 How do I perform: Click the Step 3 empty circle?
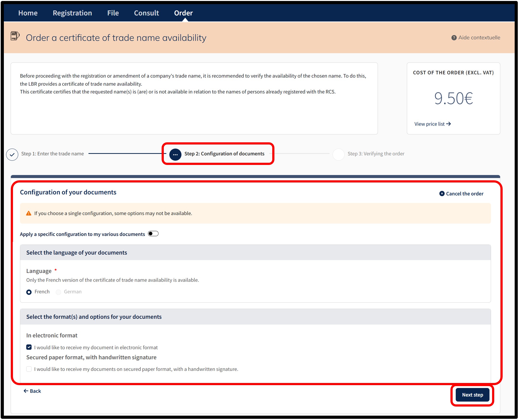[x=338, y=154]
